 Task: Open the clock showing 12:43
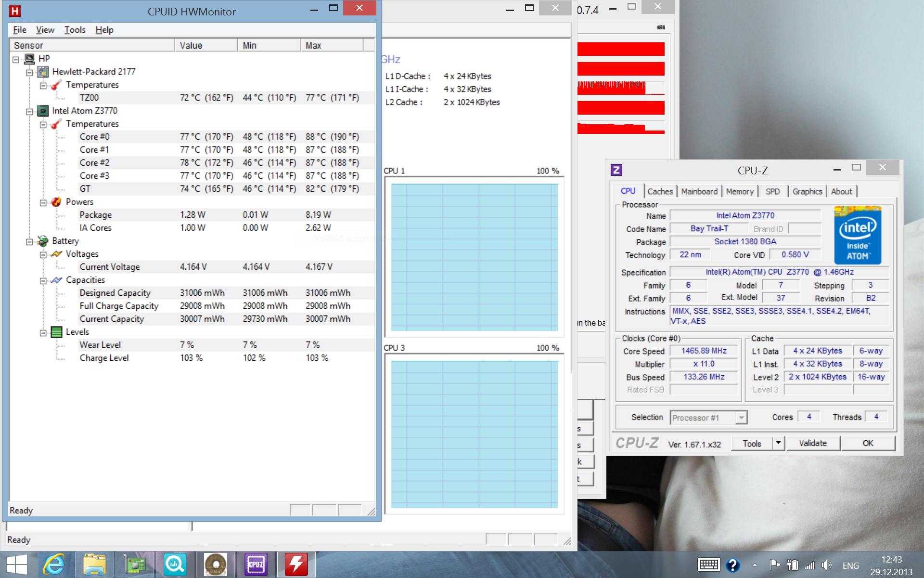(891, 560)
